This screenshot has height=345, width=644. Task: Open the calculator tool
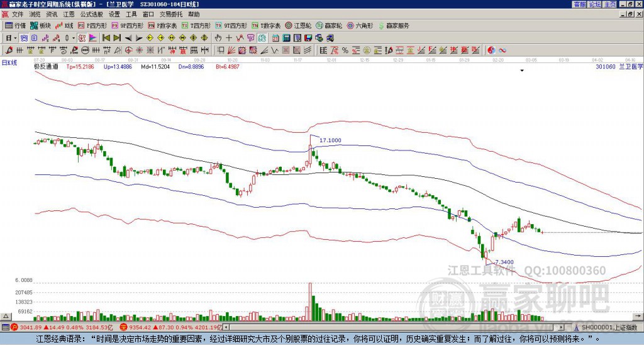pyautogui.click(x=286, y=38)
